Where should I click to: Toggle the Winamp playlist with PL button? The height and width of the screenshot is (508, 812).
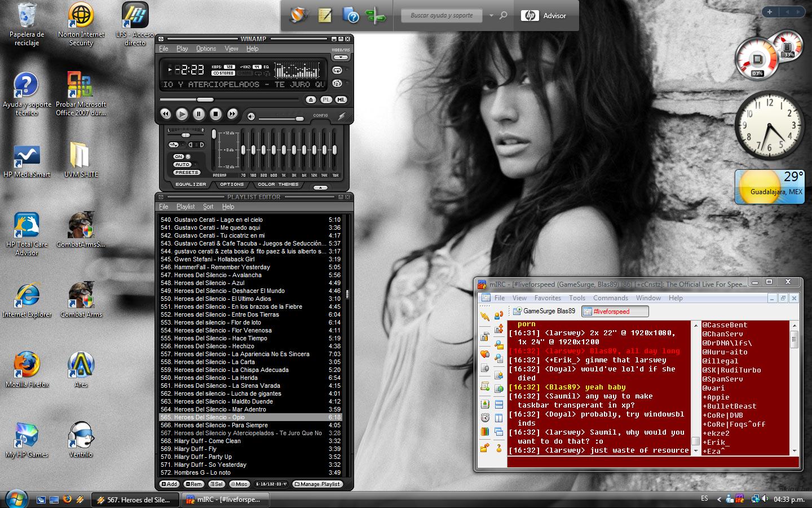(326, 99)
